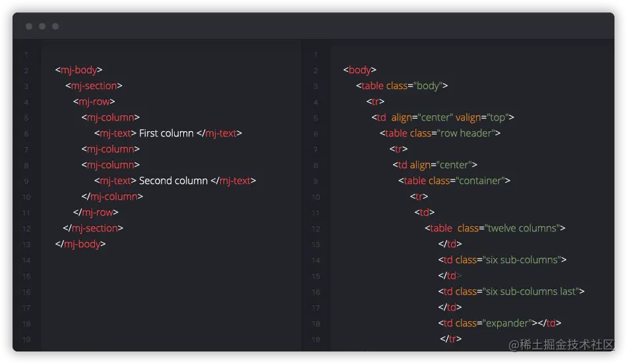Click td class="expander" line

pos(500,323)
